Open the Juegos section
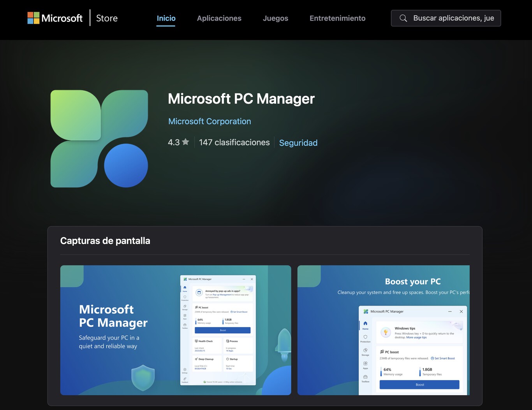The image size is (532, 410). click(x=275, y=18)
